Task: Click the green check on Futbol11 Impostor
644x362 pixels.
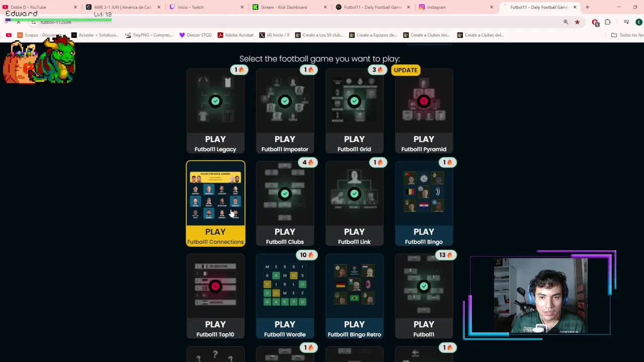Action: click(x=285, y=101)
